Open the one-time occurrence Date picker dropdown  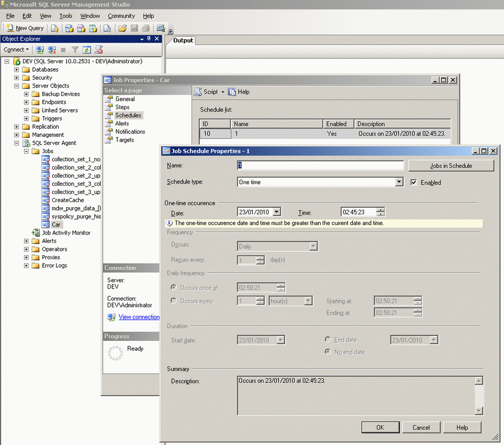pyautogui.click(x=277, y=212)
